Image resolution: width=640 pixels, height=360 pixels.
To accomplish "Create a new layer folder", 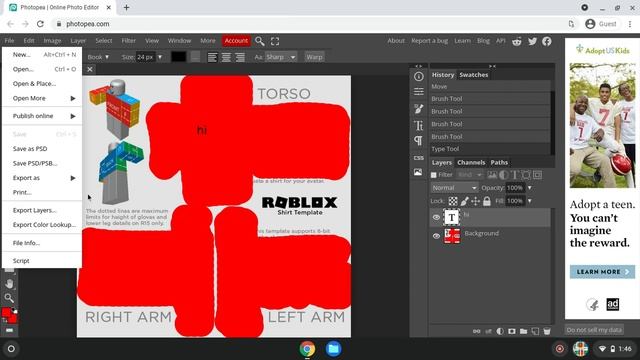I will (x=523, y=331).
